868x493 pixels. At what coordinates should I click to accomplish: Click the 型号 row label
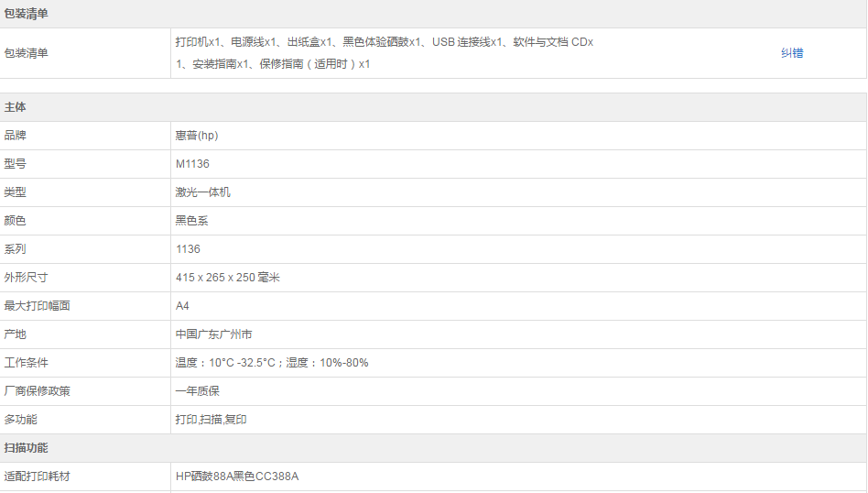pos(15,164)
